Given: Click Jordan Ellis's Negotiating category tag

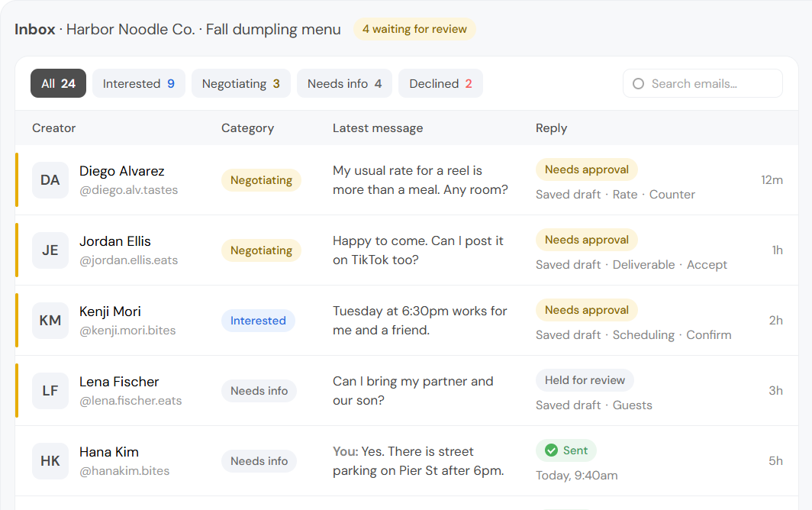Looking at the screenshot, I should tap(261, 250).
